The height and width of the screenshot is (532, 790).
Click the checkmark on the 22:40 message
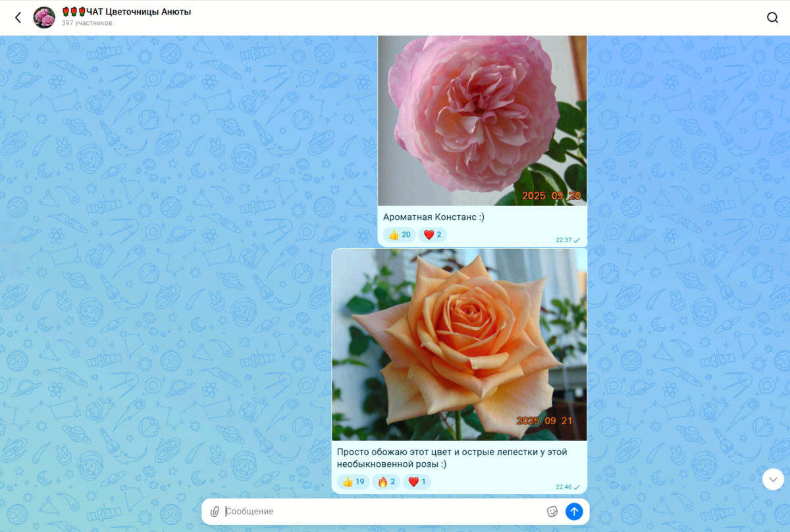[x=577, y=487]
